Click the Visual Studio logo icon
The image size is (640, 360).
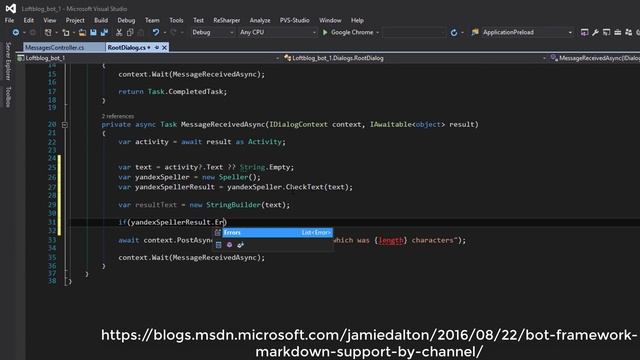(11, 8)
